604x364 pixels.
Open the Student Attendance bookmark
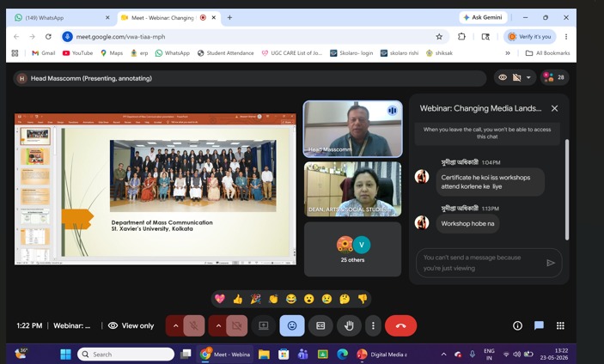coord(226,53)
